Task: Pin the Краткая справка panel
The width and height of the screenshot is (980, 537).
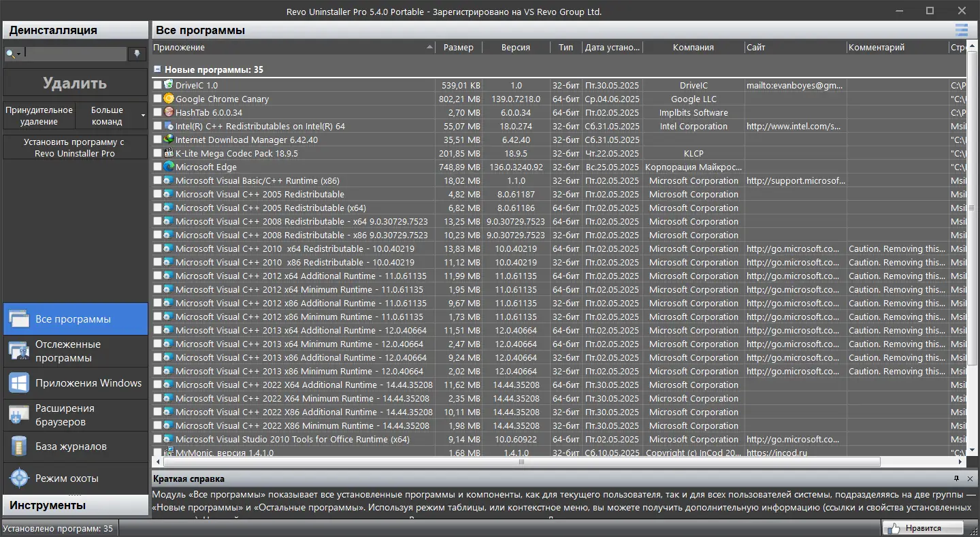Action: click(956, 479)
